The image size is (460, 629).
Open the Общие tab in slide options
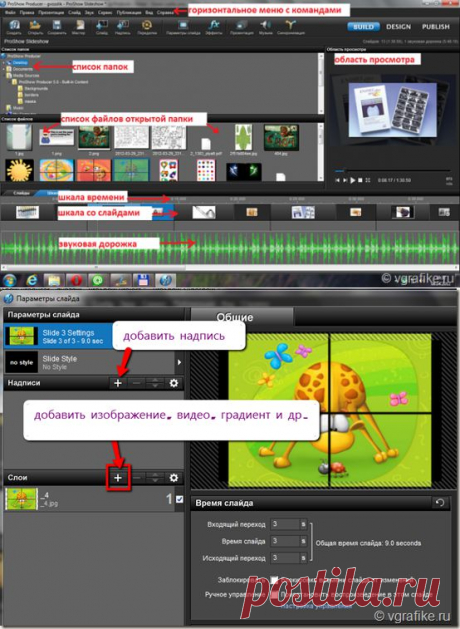point(235,317)
